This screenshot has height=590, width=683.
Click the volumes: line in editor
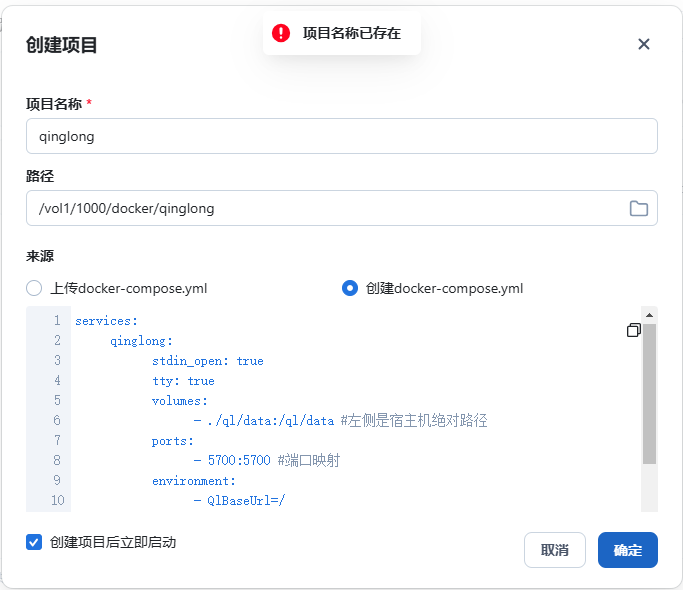[179, 401]
